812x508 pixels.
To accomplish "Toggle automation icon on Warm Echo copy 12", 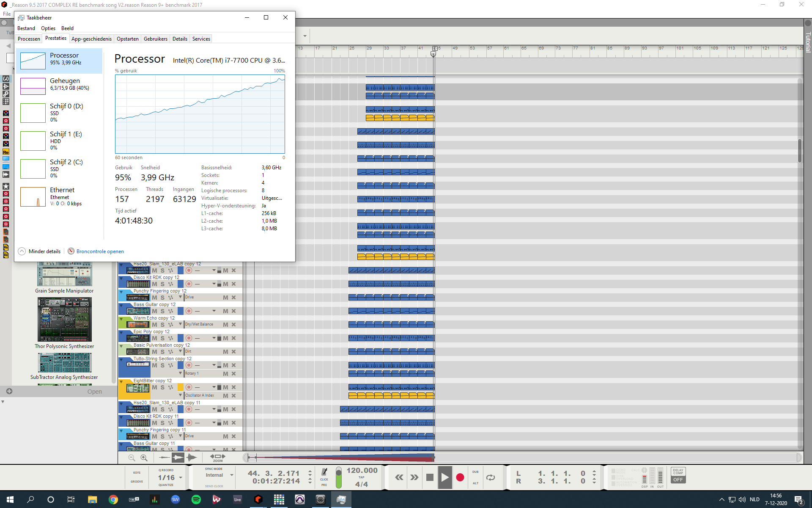I will tap(171, 325).
